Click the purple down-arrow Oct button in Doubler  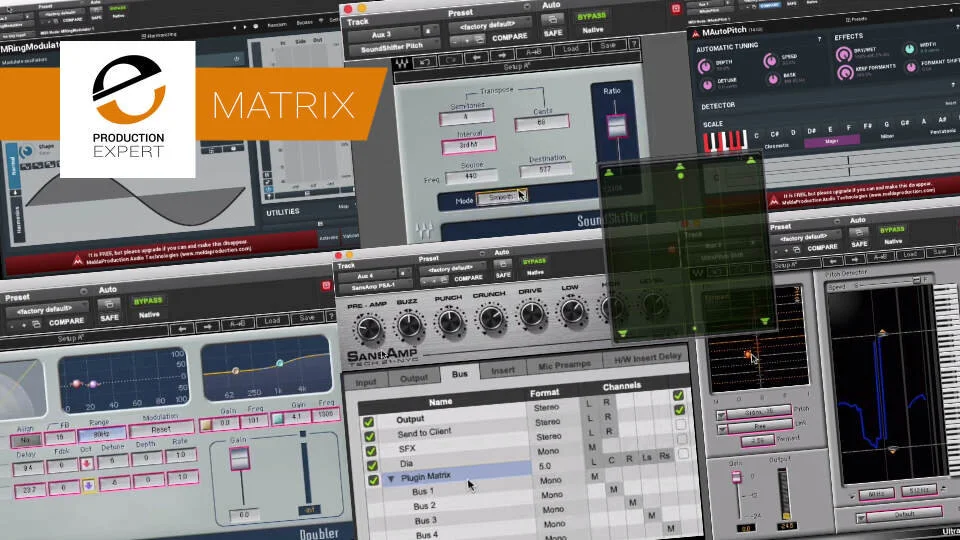[x=88, y=486]
